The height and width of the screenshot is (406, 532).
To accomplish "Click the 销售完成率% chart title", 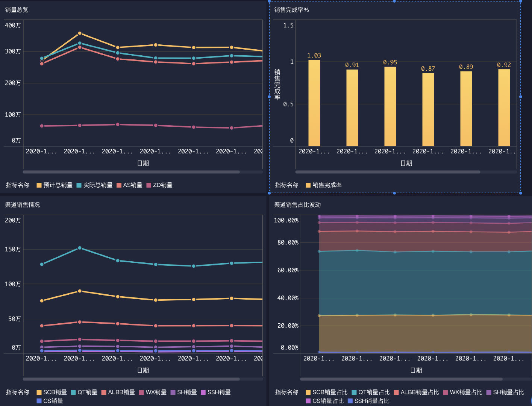I will [291, 10].
